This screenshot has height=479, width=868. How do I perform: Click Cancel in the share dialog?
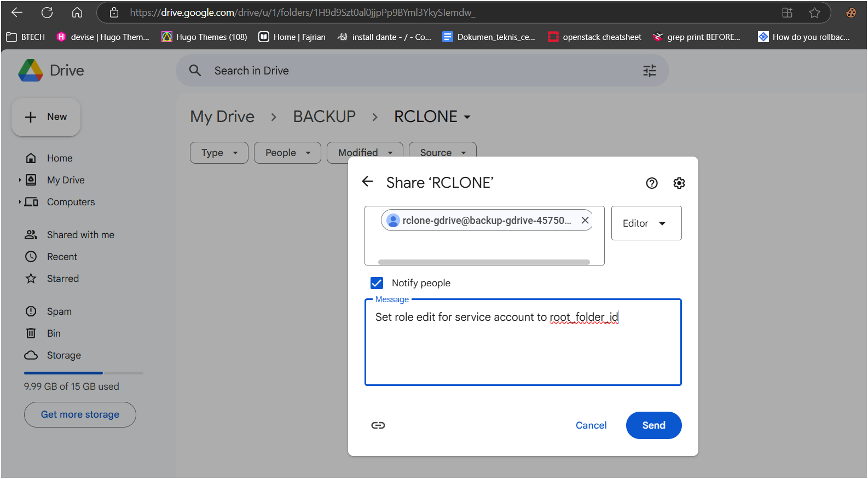[591, 425]
